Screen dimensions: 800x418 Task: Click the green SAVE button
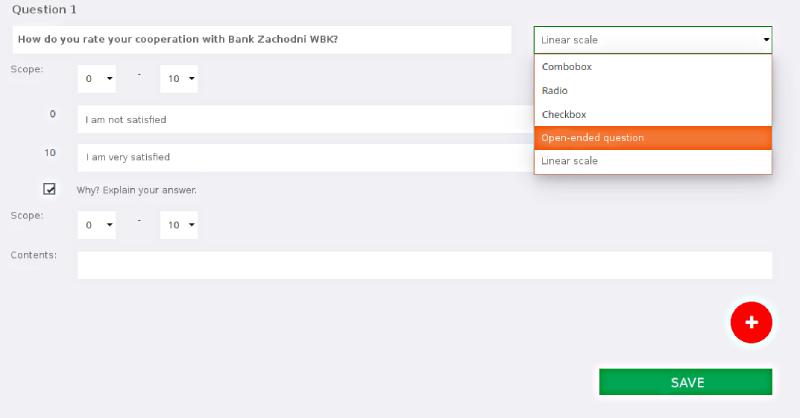pyautogui.click(x=685, y=382)
